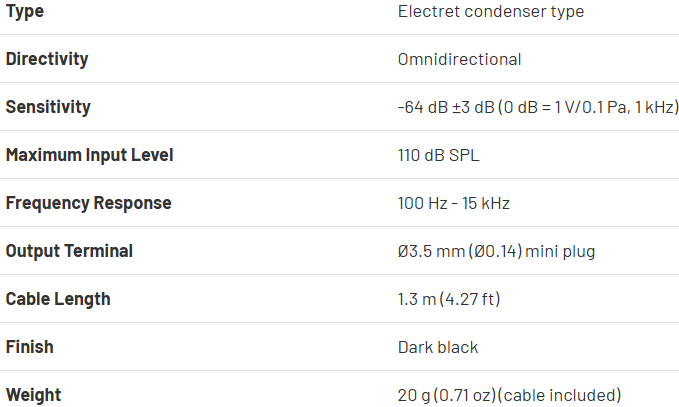Select the '110 dB SPL' value
The height and width of the screenshot is (407, 679).
pos(439,155)
